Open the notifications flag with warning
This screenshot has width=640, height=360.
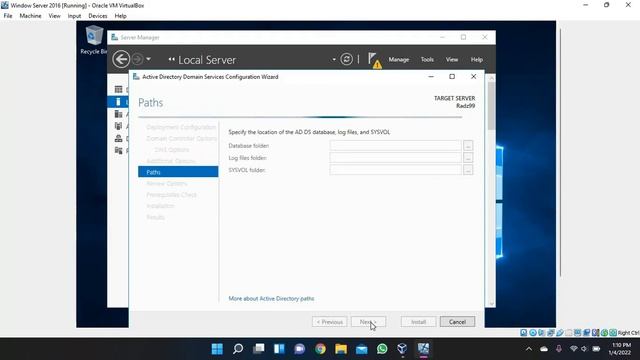coord(374,60)
